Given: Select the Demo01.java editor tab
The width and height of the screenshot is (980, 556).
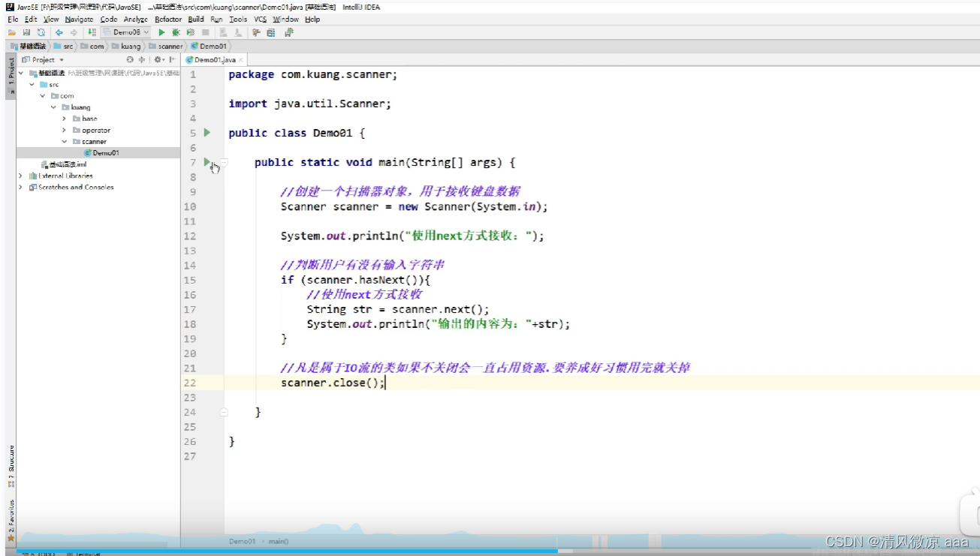Looking at the screenshot, I should pos(215,60).
